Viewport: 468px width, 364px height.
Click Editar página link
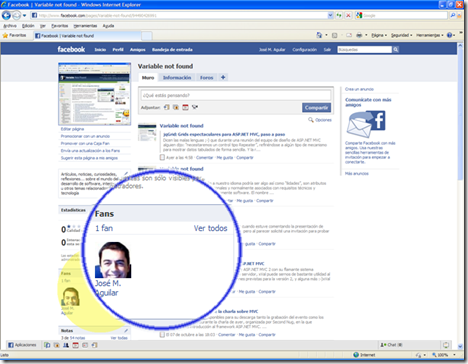72,129
